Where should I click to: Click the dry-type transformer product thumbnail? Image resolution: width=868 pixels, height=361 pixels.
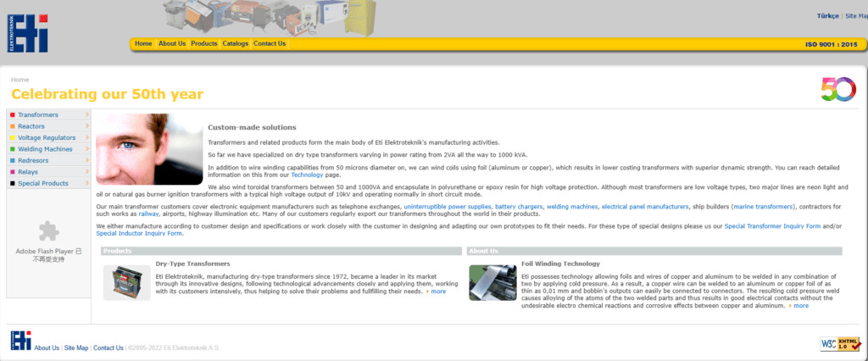(x=126, y=283)
